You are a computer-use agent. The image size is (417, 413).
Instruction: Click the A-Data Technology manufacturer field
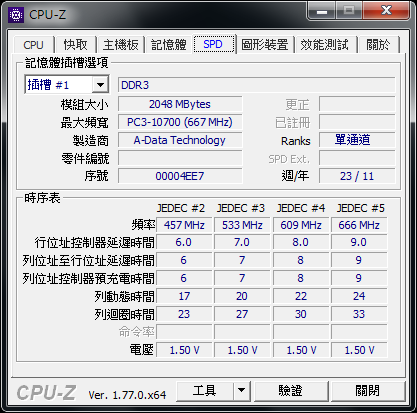tap(180, 140)
